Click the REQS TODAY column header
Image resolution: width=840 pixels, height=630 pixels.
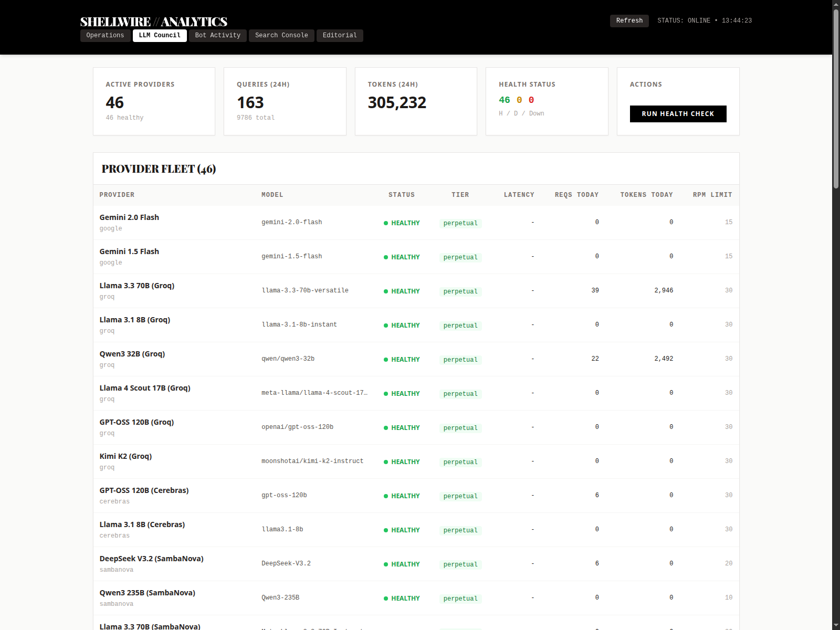point(576,195)
